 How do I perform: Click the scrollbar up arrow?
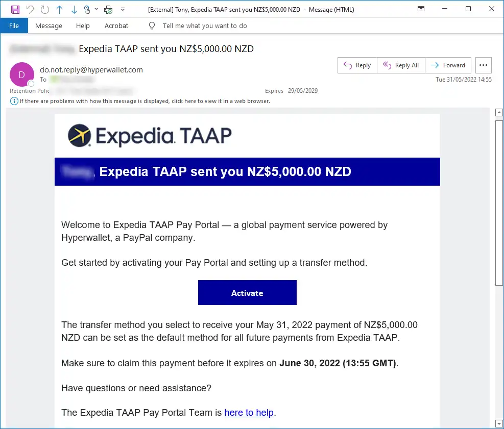(x=499, y=112)
